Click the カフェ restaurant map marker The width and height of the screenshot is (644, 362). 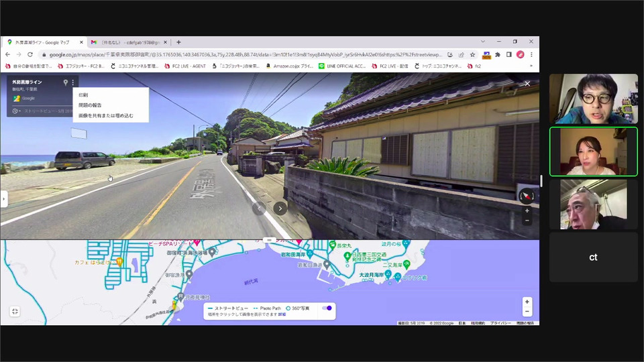point(119,261)
